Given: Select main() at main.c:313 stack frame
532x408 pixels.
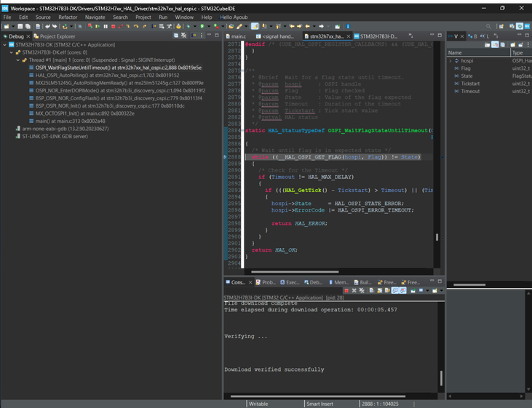Looking at the screenshot, I should pyautogui.click(x=71, y=121).
